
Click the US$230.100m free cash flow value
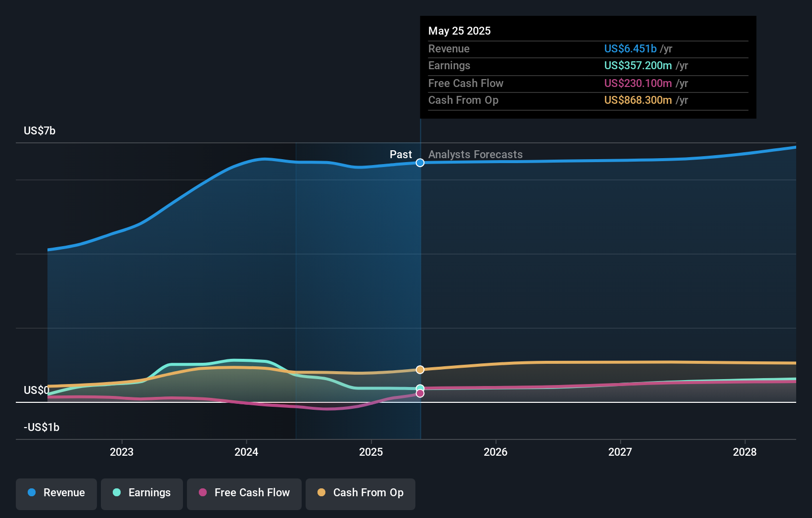pyautogui.click(x=638, y=83)
